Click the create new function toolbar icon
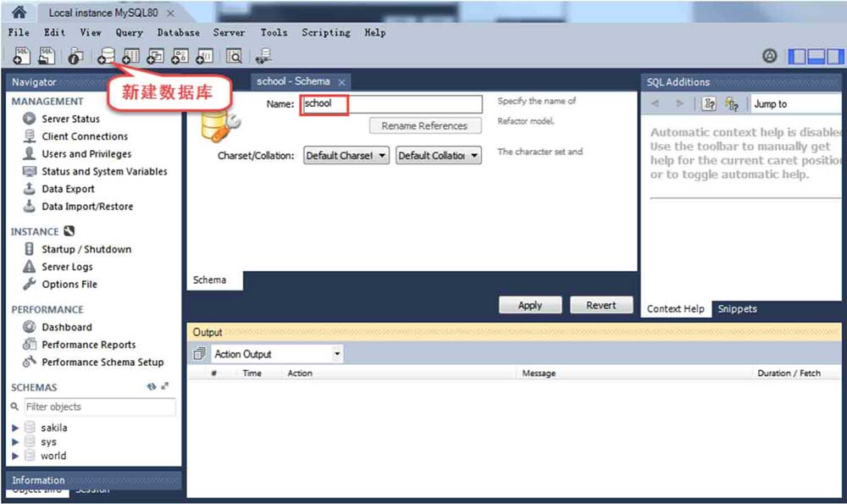Image resolution: width=847 pixels, height=504 pixels. (205, 56)
